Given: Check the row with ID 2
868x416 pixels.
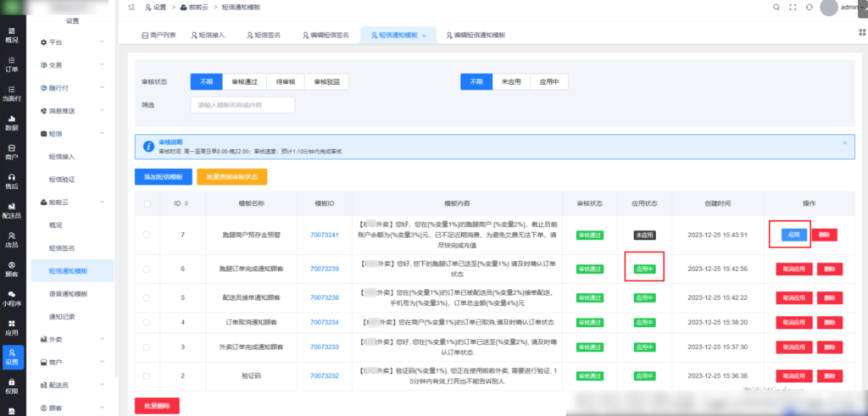Looking at the screenshot, I should 147,375.
